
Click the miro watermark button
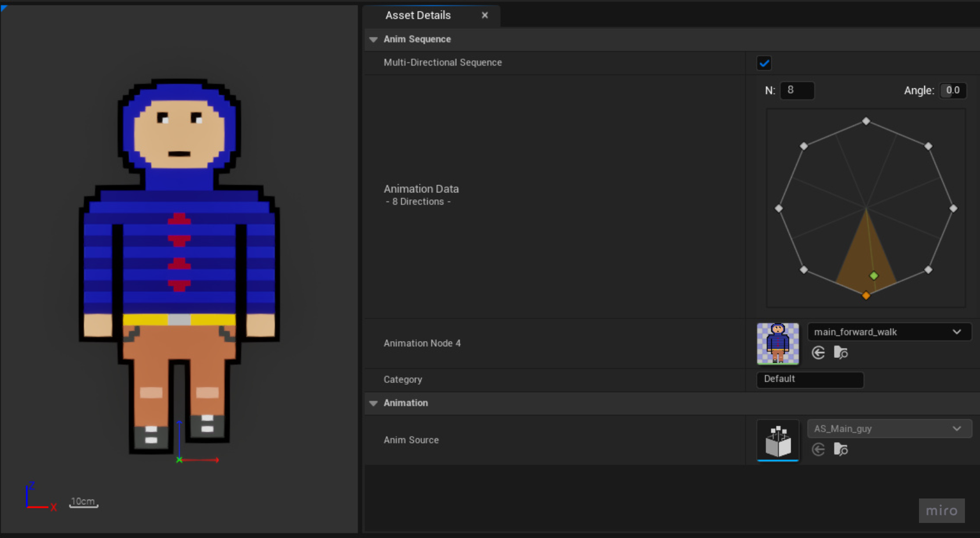(941, 511)
